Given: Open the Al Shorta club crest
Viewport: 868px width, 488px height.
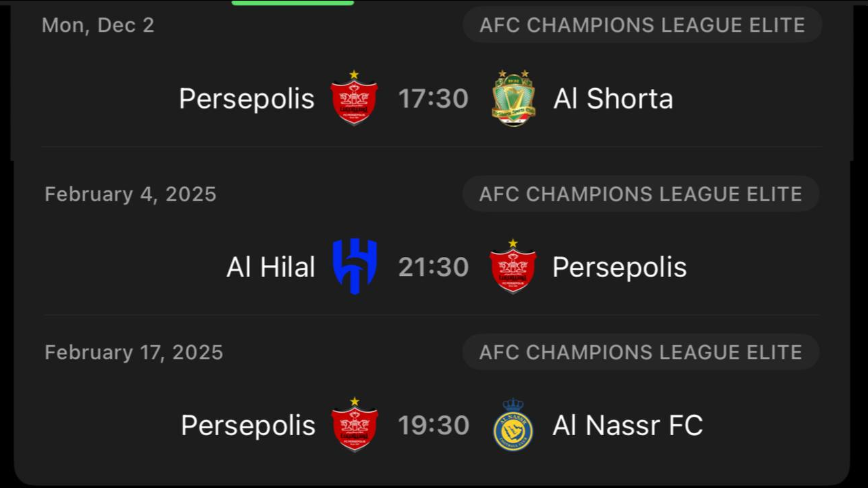Looking at the screenshot, I should click(513, 98).
